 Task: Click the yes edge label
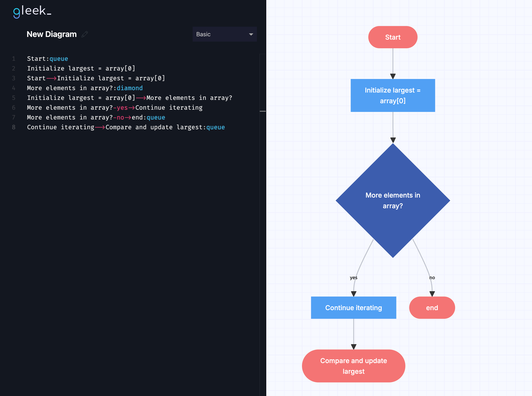353,278
